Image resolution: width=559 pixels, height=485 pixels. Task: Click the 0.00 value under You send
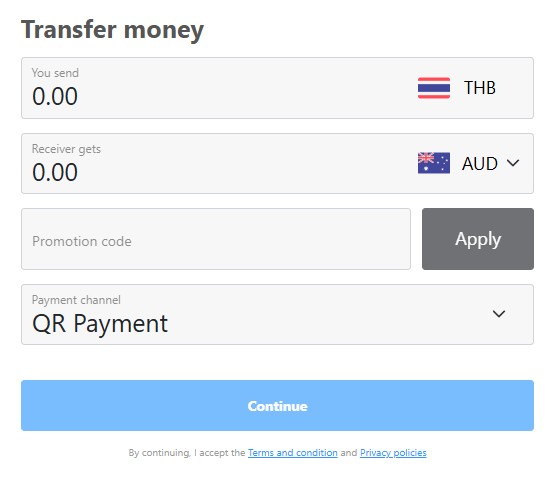coord(55,96)
